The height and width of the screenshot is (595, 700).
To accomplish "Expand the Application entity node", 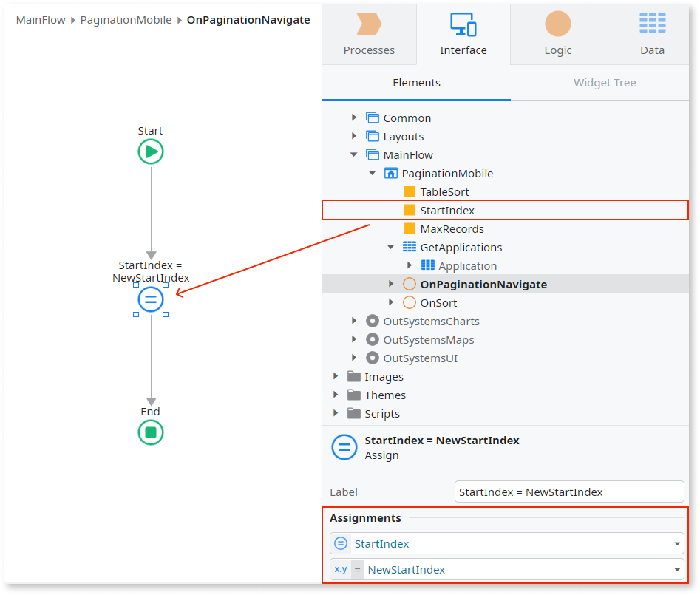I will (409, 265).
